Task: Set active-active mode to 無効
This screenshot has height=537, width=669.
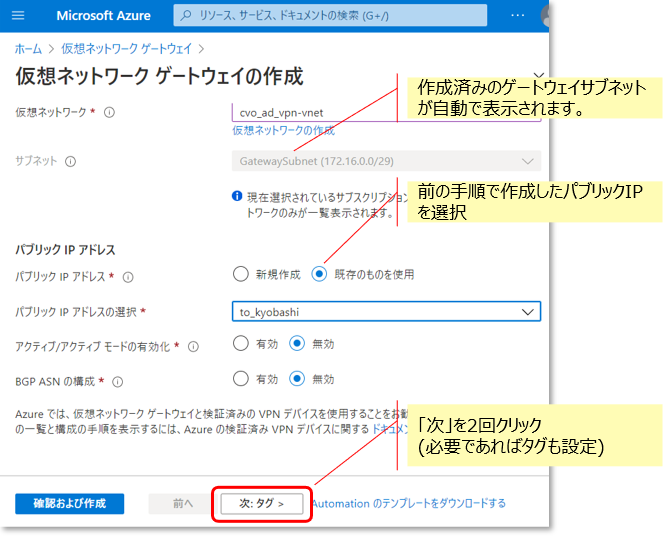Action: (x=297, y=343)
